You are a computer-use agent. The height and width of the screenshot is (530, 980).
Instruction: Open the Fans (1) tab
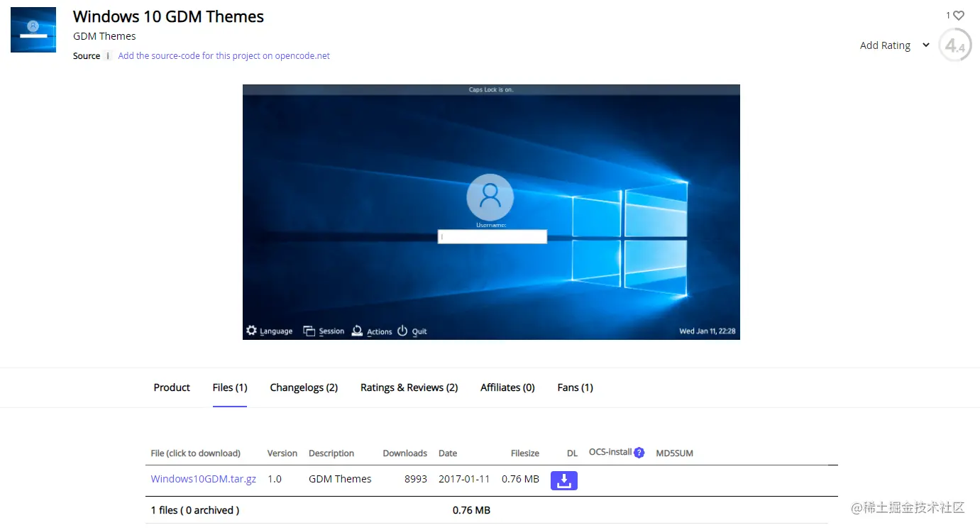tap(576, 387)
